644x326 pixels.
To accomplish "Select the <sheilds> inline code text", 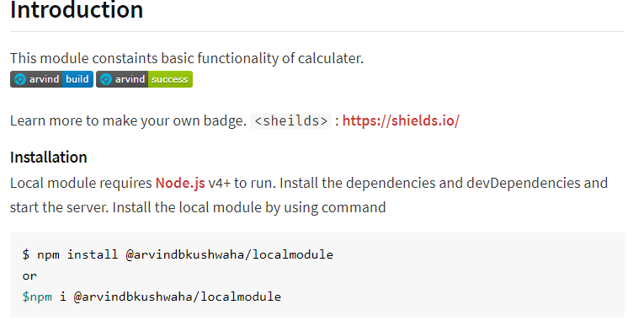I will click(290, 120).
